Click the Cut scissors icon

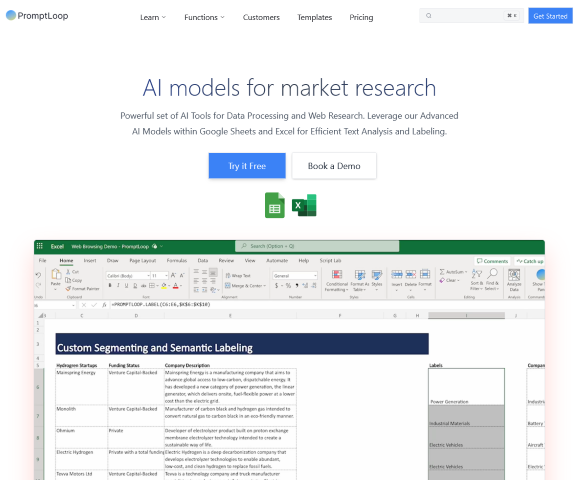click(68, 271)
